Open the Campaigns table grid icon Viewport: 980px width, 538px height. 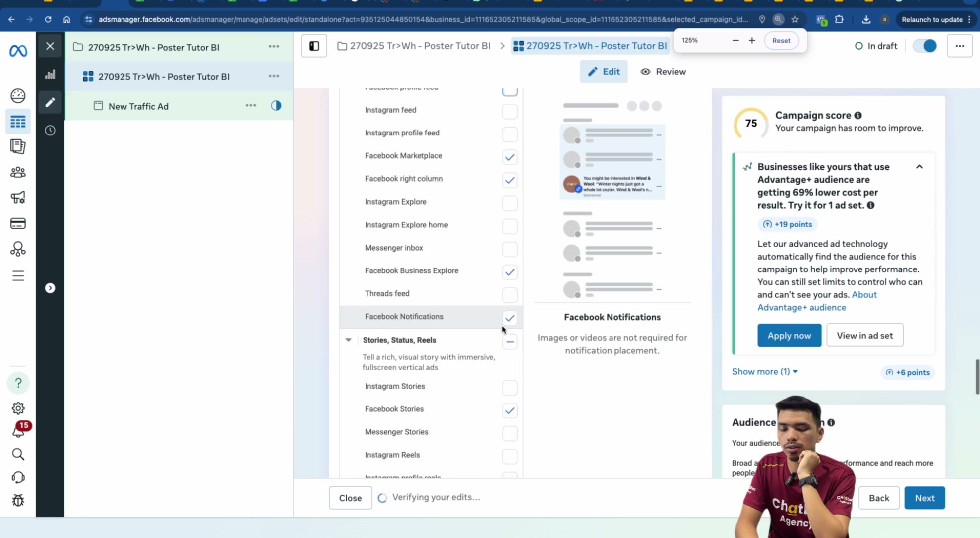(18, 122)
